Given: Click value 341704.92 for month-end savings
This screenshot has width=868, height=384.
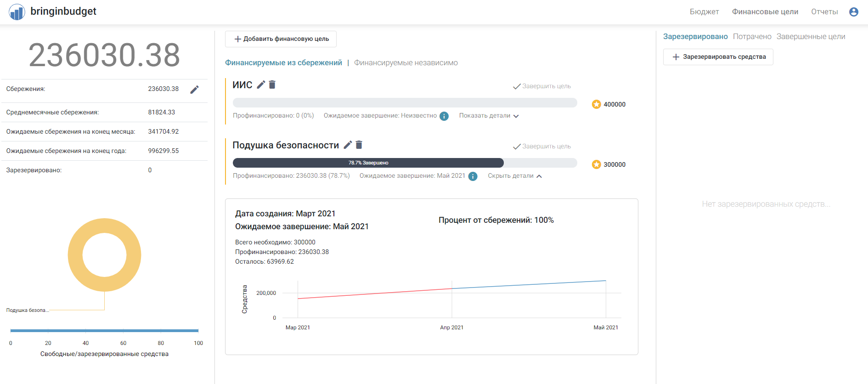Looking at the screenshot, I should tap(163, 132).
